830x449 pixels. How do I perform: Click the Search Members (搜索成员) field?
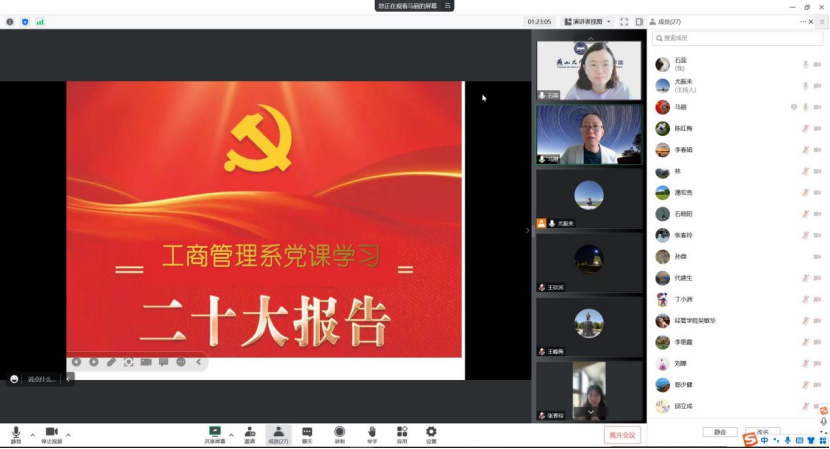click(x=738, y=38)
